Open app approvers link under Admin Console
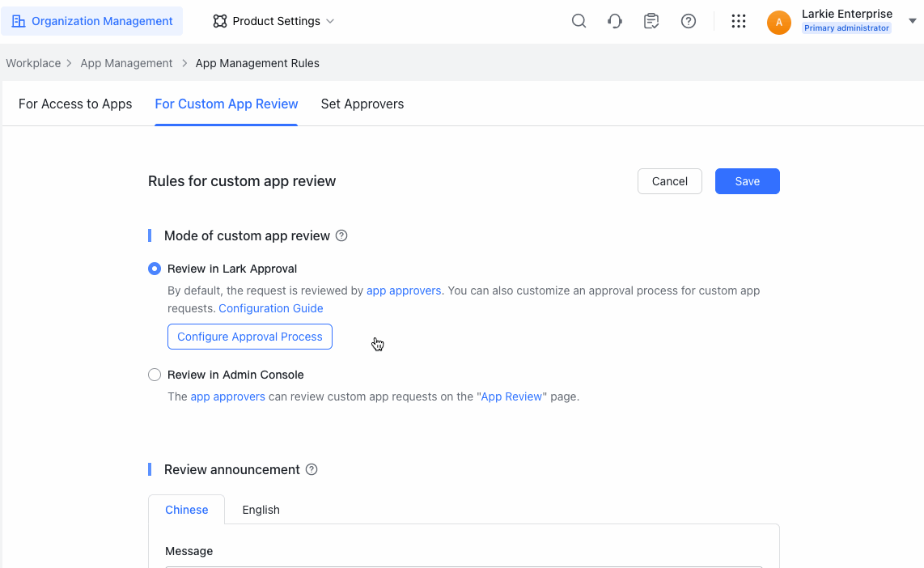 point(227,396)
